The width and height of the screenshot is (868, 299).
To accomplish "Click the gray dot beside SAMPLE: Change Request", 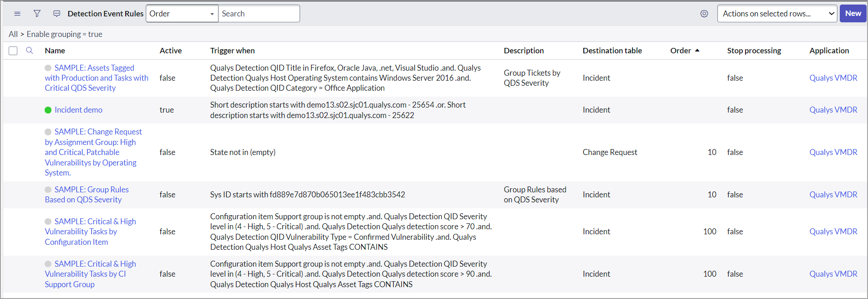I will pyautogui.click(x=48, y=132).
